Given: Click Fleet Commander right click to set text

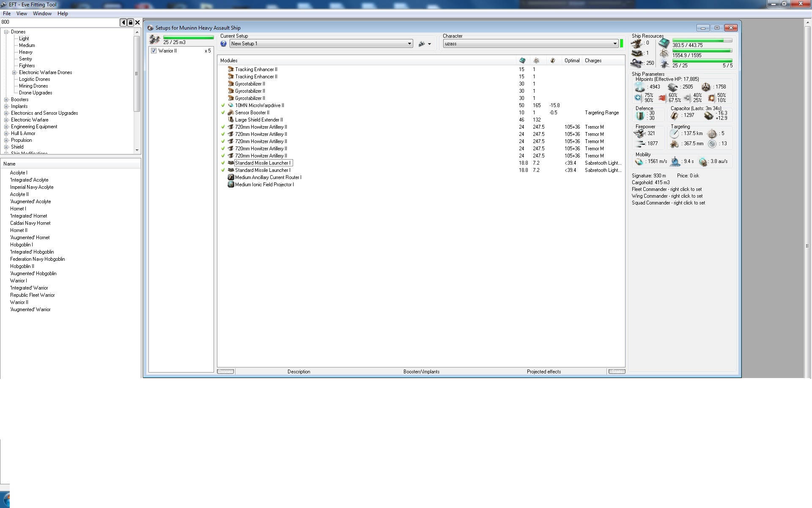Looking at the screenshot, I should (x=667, y=189).
